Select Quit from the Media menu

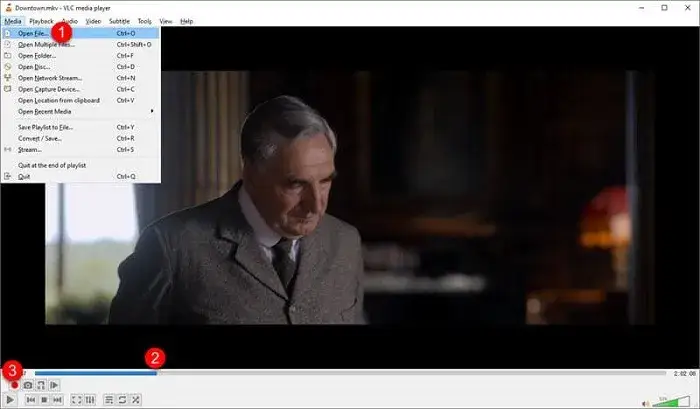[x=80, y=176]
